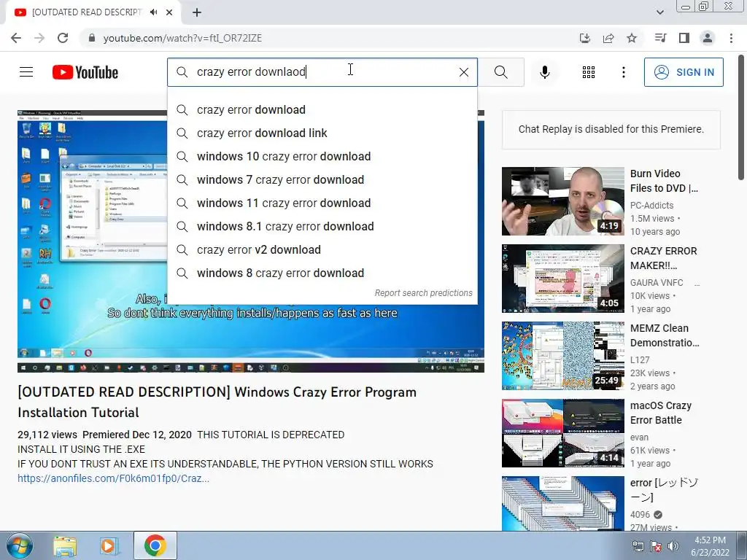Open Windows Explorer from taskbar
This screenshot has width=747, height=560.
(x=65, y=546)
